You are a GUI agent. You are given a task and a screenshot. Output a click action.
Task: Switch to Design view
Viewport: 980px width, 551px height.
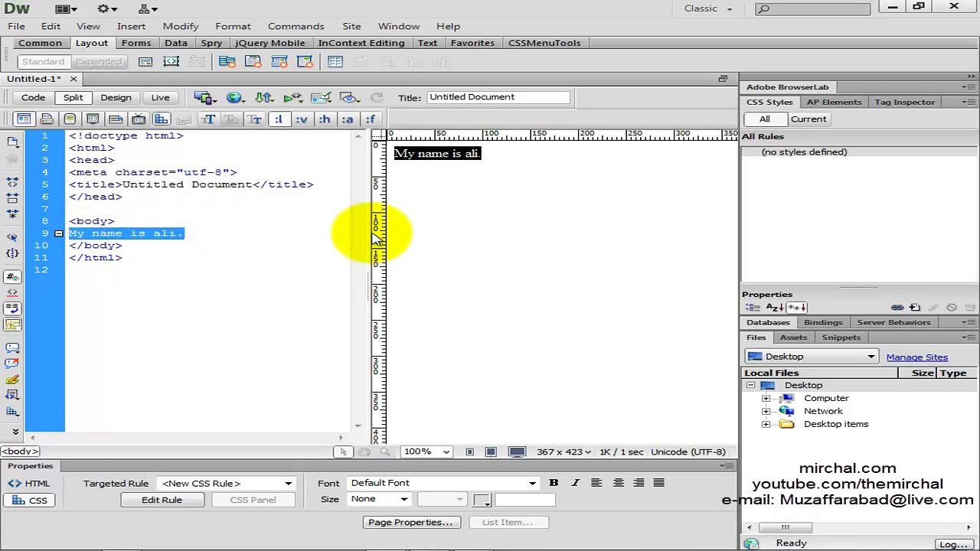coord(116,97)
